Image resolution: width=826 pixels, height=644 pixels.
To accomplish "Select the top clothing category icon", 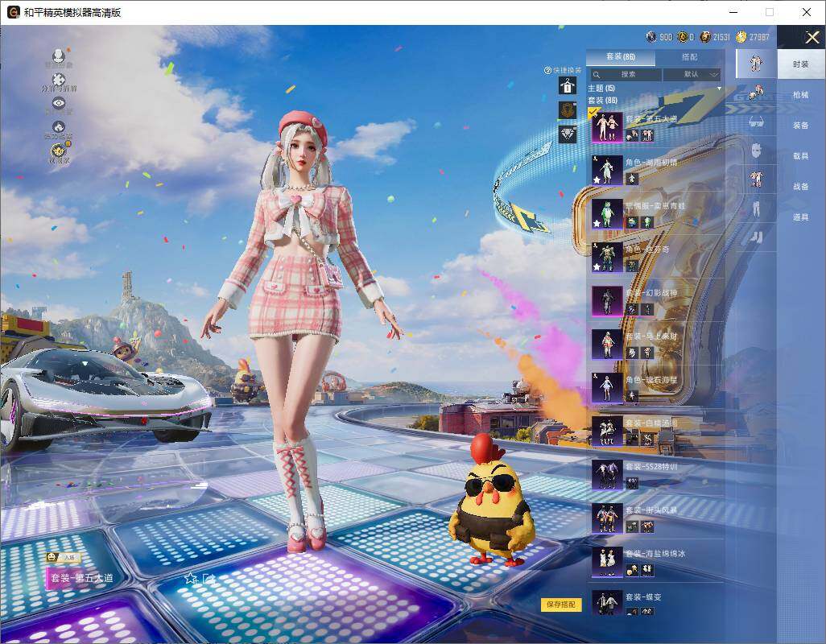I will [x=756, y=179].
